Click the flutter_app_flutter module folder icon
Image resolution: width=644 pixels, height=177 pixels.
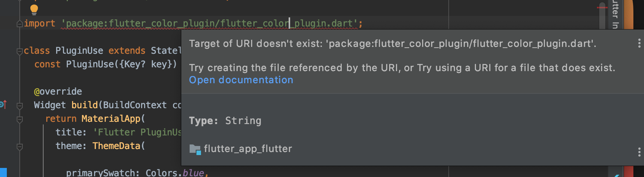point(195,149)
